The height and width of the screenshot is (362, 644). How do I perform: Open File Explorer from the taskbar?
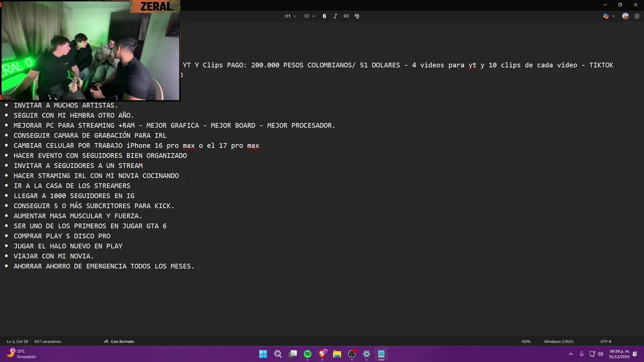point(337,354)
